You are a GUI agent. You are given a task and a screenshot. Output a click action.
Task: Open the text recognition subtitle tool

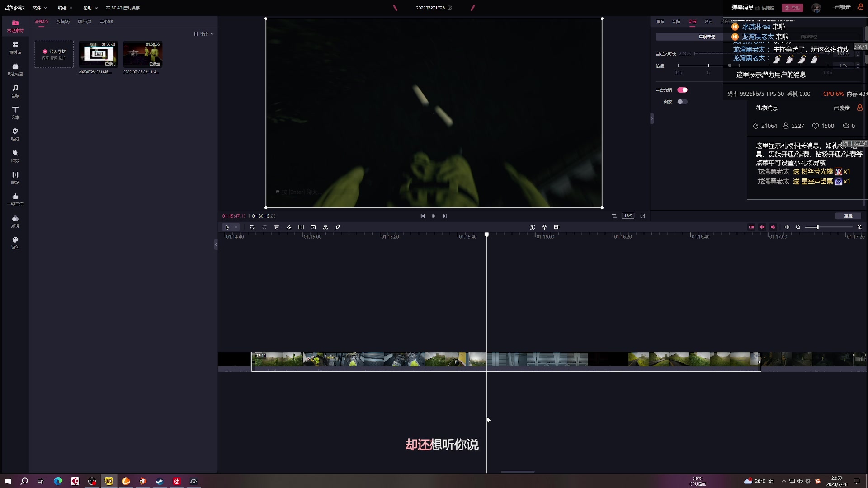click(x=532, y=227)
